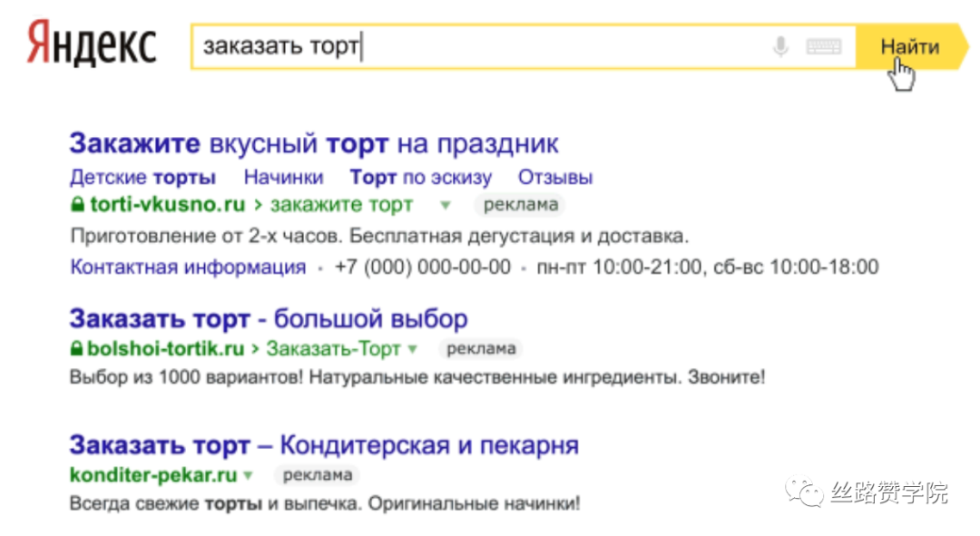Open Заказать торт - большой выбор result
The height and width of the screenshot is (536, 980).
coord(269,319)
